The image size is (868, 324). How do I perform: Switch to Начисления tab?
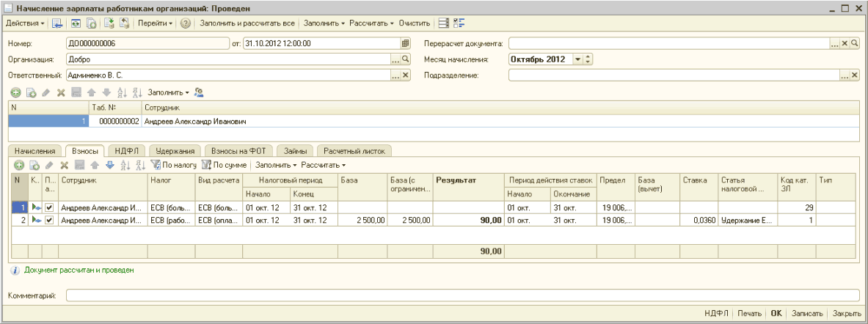(35, 150)
